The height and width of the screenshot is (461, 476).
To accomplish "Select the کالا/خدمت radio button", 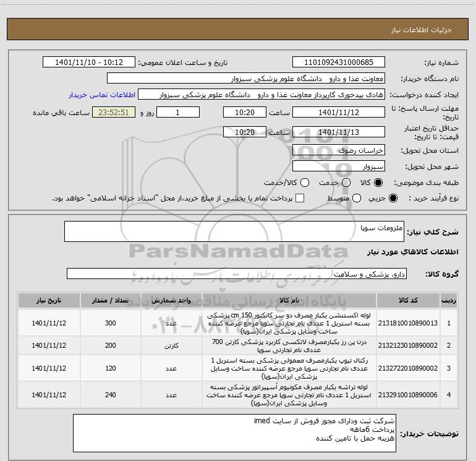I will (305, 183).
